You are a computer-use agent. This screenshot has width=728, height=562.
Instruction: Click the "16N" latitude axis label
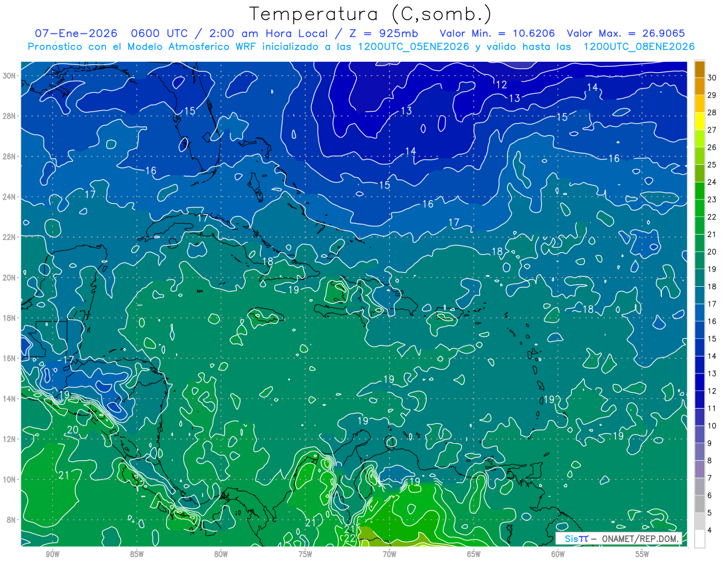click(x=9, y=358)
